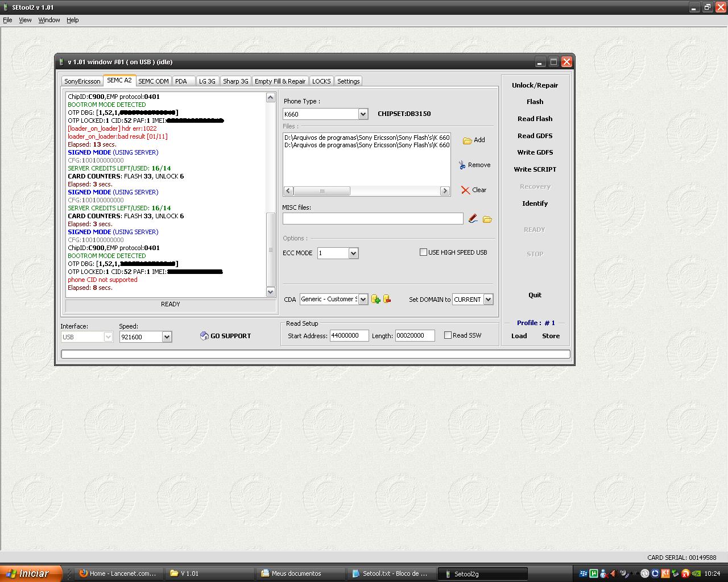728x582 pixels.
Task: Open the Set DOMAIN to CURRENT dropdown
Action: tap(488, 300)
